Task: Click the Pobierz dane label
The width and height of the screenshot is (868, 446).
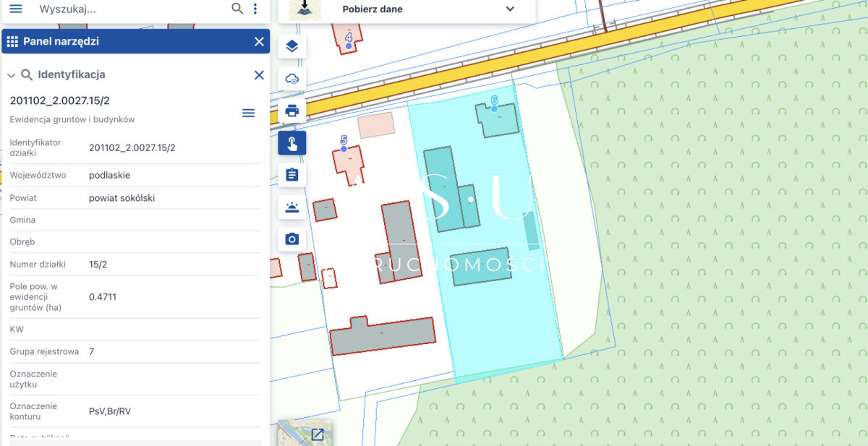Action: click(373, 9)
